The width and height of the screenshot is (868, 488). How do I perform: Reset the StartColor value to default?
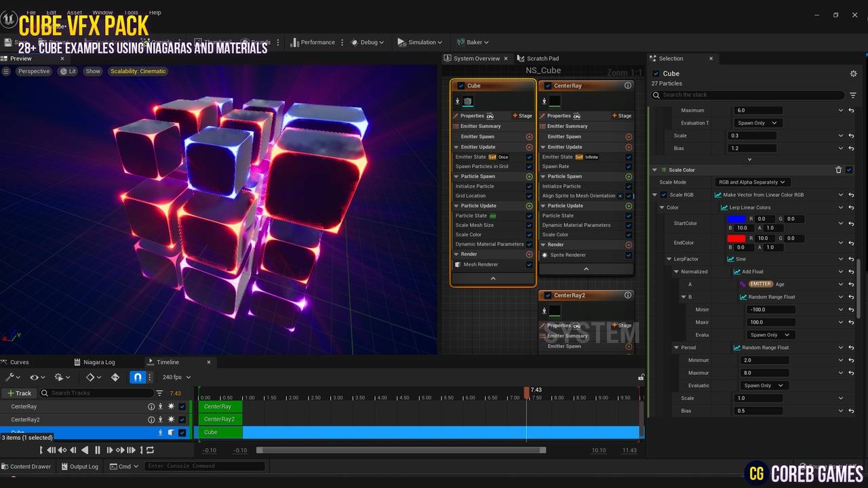(851, 223)
